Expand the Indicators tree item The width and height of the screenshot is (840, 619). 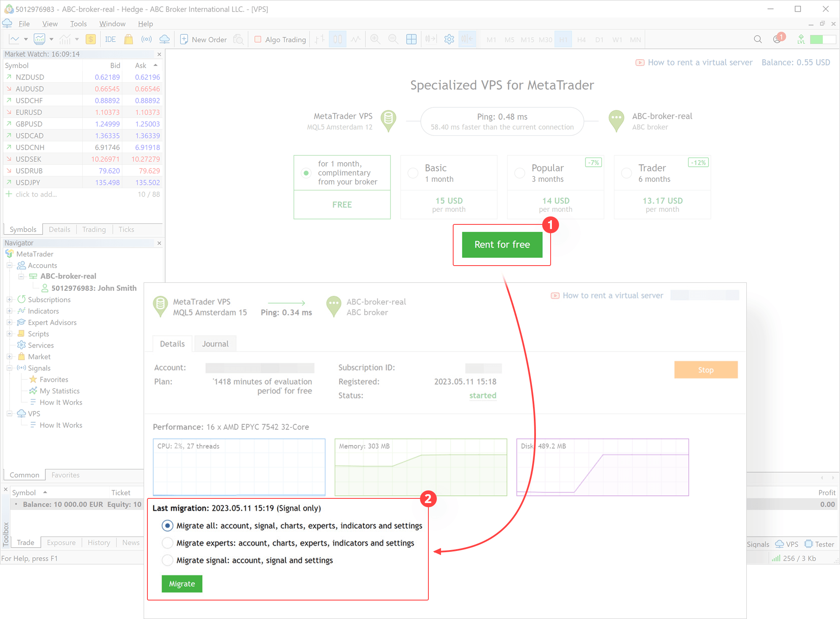9,311
